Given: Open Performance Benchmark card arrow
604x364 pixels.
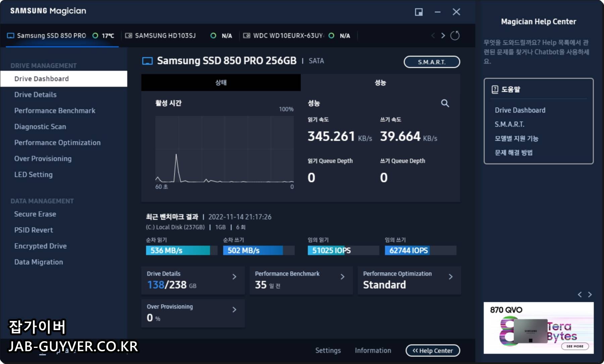Looking at the screenshot, I should [343, 277].
